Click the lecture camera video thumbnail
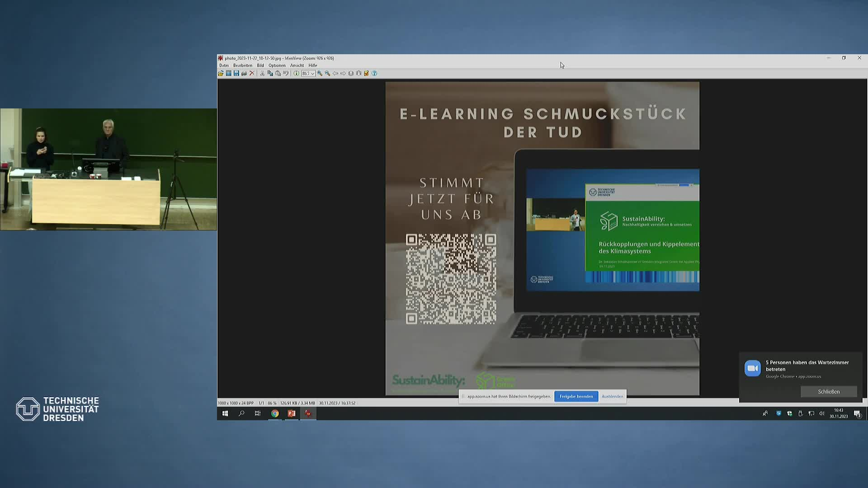 pyautogui.click(x=108, y=169)
